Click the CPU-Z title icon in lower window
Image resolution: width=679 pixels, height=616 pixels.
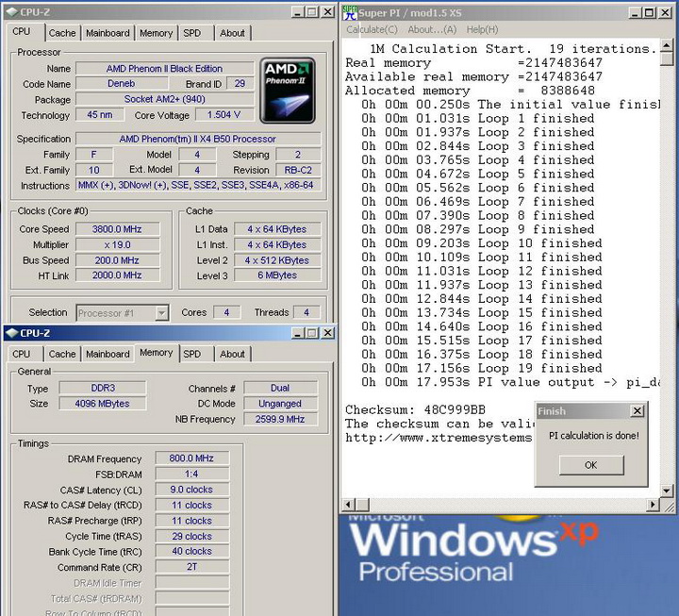(12, 333)
